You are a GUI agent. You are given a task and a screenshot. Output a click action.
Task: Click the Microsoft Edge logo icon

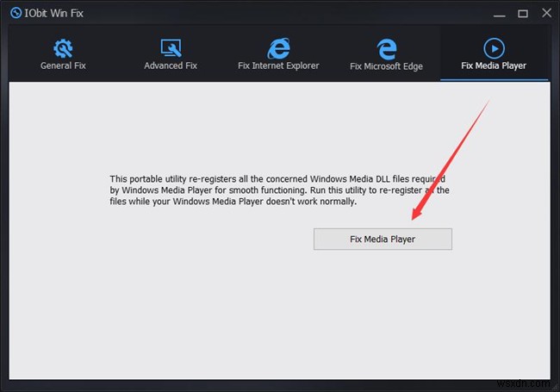387,49
